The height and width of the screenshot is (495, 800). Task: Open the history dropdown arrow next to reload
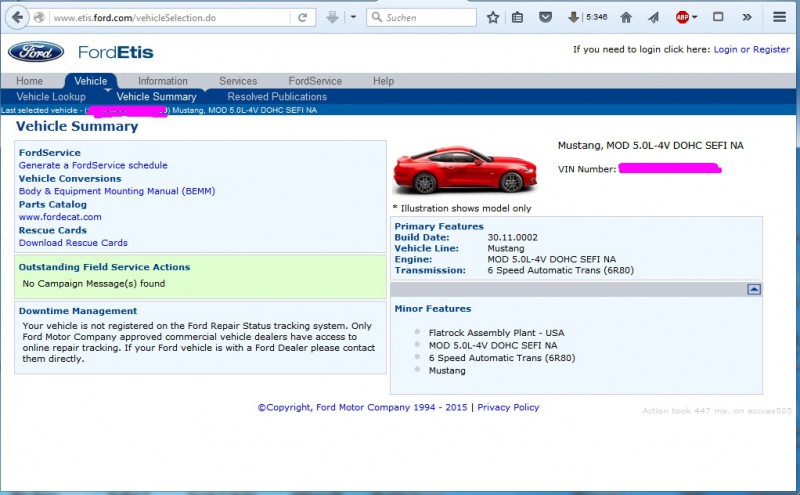[x=353, y=17]
